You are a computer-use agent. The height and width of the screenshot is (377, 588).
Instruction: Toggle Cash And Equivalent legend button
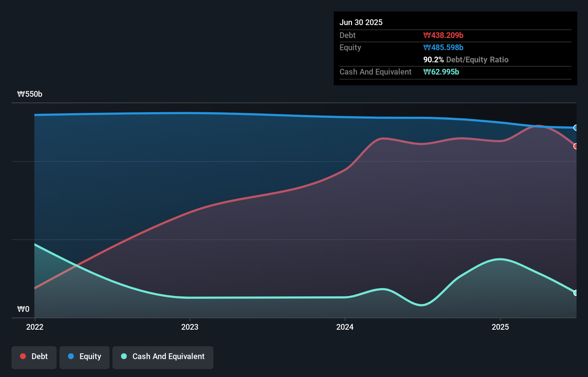coord(163,357)
